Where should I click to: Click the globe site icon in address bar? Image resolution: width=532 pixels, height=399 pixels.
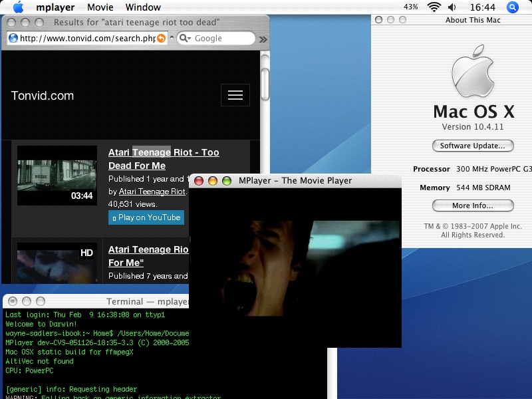pos(13,38)
